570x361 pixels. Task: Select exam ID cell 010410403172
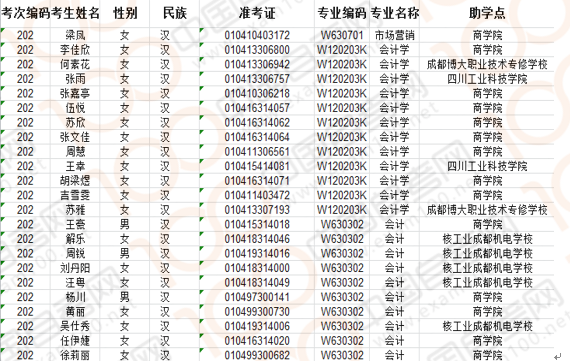click(x=257, y=35)
